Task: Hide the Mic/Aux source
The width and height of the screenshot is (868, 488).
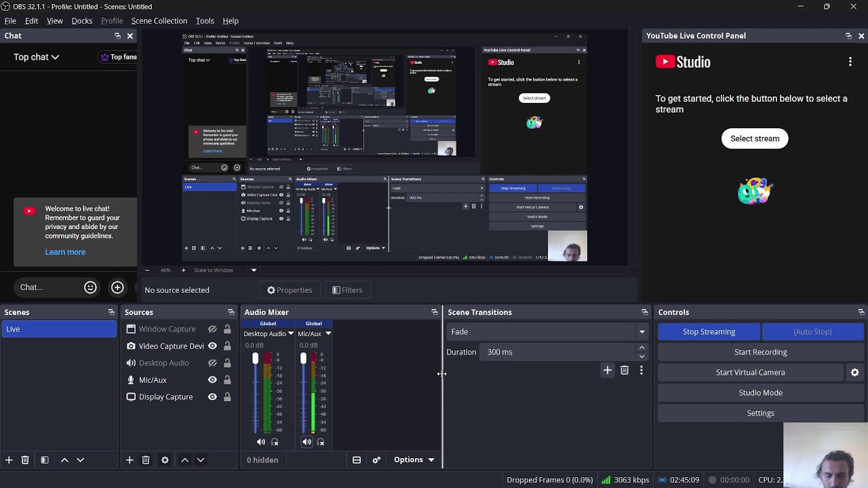Action: 212,380
